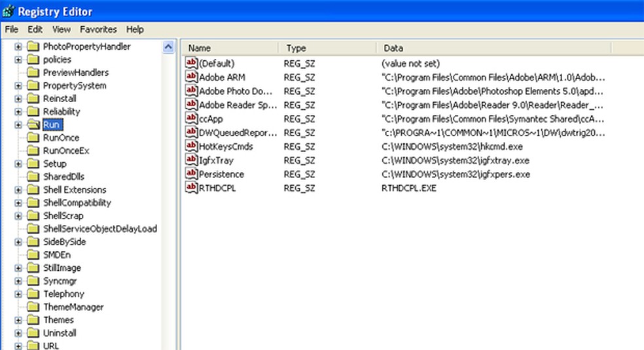The width and height of the screenshot is (644, 350).
Task: Expand the PhotoPropertyHandler key
Action: pos(18,47)
